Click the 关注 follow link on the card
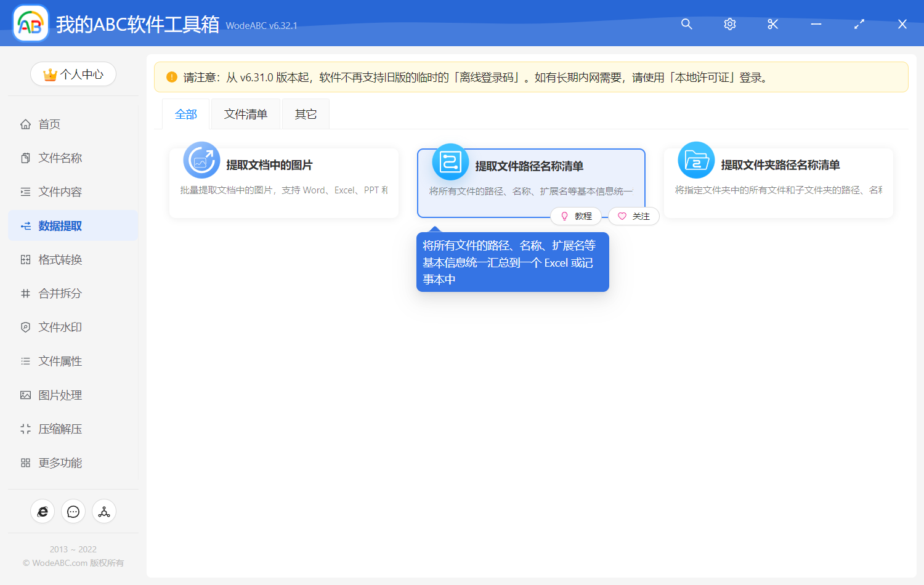Image resolution: width=924 pixels, height=585 pixels. (x=633, y=216)
